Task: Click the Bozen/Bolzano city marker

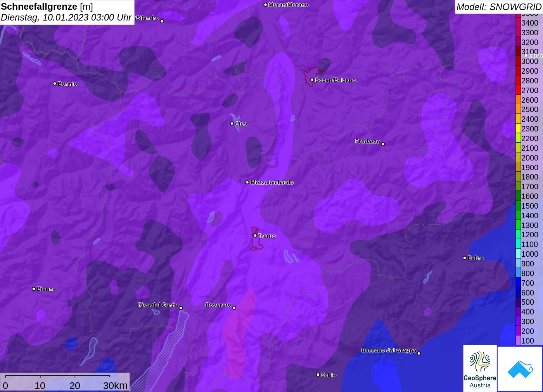Action: 312,80
